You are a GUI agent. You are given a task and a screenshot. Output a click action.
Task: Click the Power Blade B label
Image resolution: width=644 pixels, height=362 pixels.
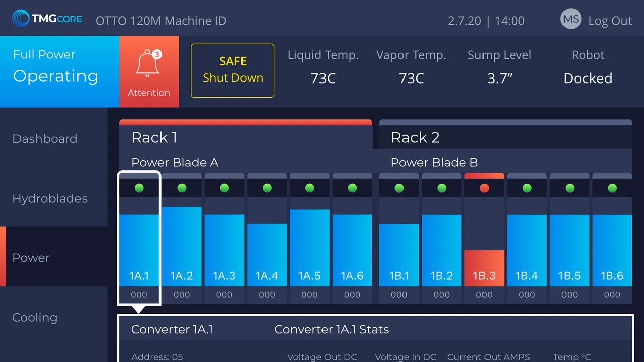pos(434,163)
